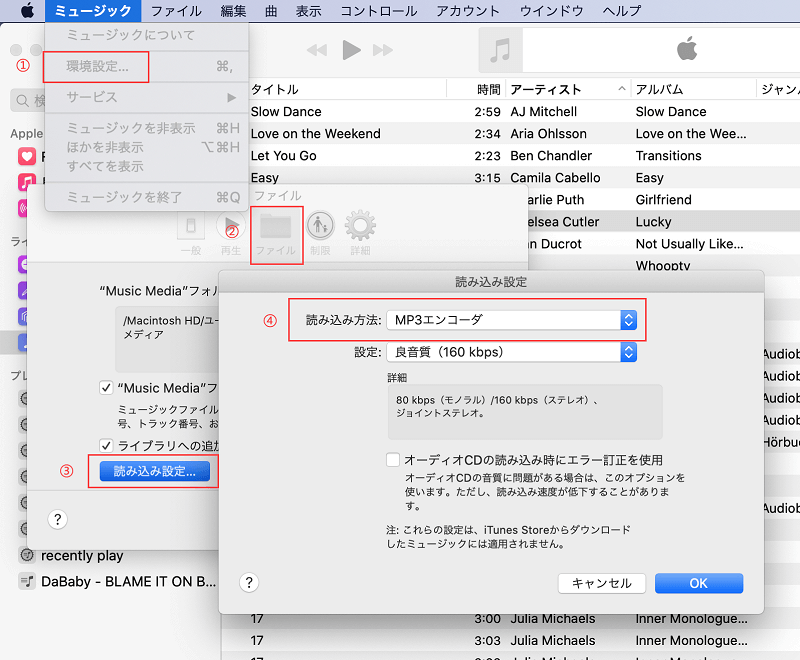Select the song Let You Go
This screenshot has width=800, height=660.
(284, 156)
